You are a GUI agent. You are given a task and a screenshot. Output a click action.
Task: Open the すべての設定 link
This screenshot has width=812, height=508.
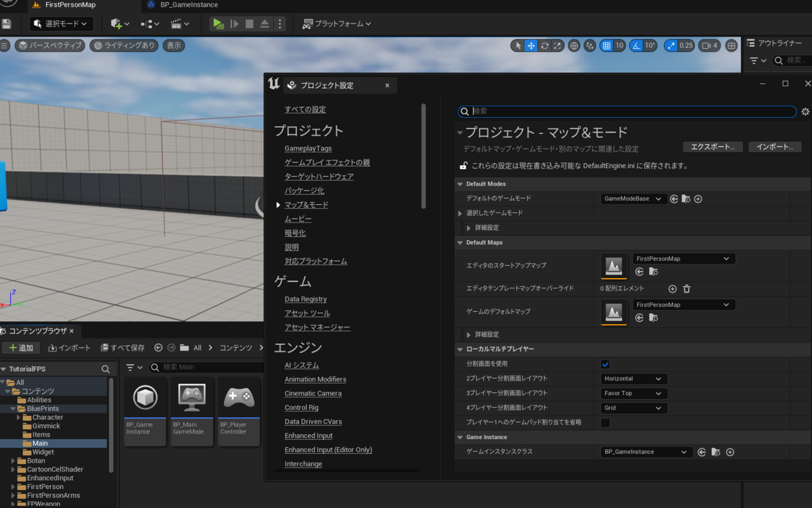click(305, 110)
